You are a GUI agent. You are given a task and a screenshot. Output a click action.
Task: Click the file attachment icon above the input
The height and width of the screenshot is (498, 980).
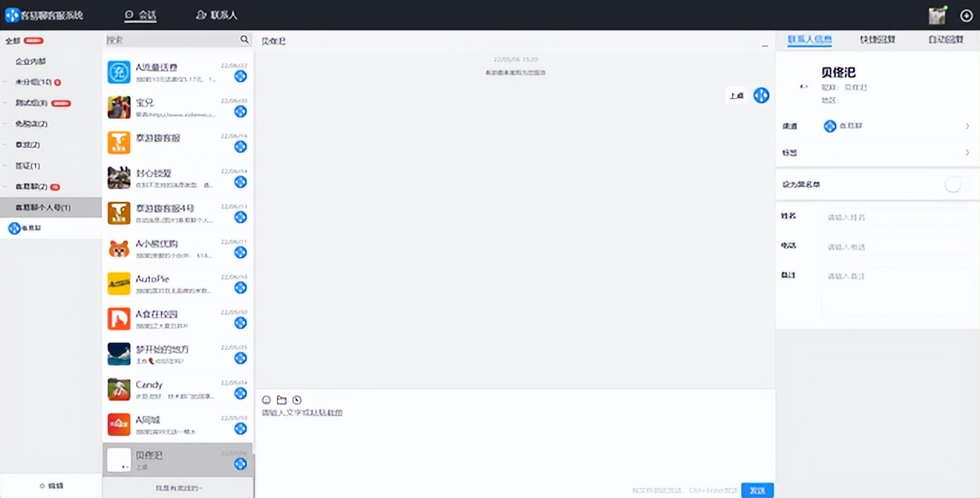click(x=281, y=399)
